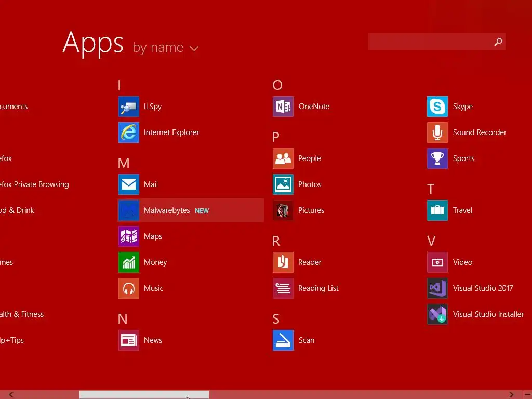Click the scrollbar right arrow

[511, 395]
